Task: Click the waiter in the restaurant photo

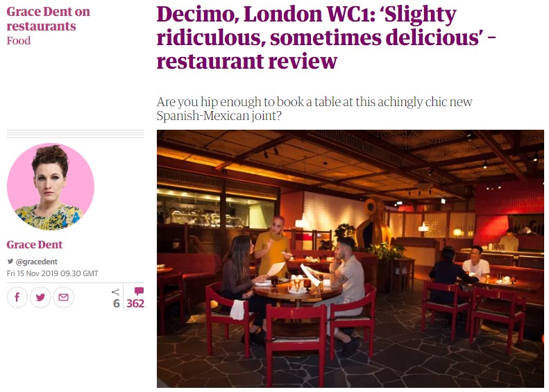Action: (x=272, y=245)
